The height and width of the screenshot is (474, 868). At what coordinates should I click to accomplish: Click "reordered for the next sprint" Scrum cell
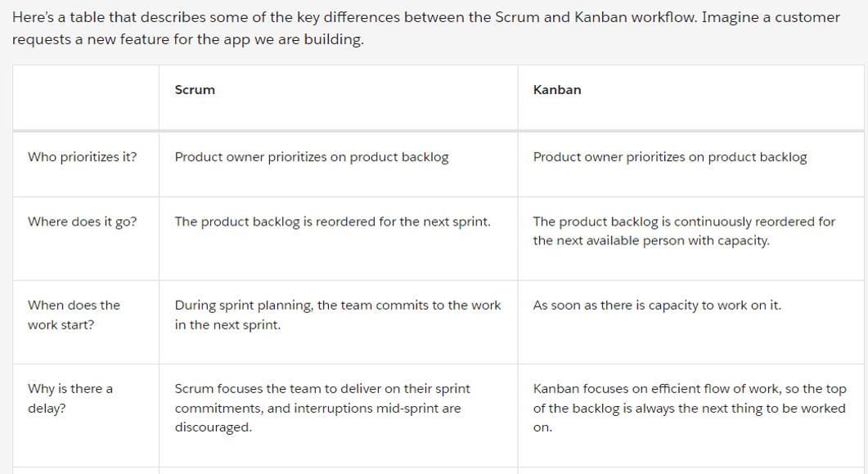tap(332, 221)
